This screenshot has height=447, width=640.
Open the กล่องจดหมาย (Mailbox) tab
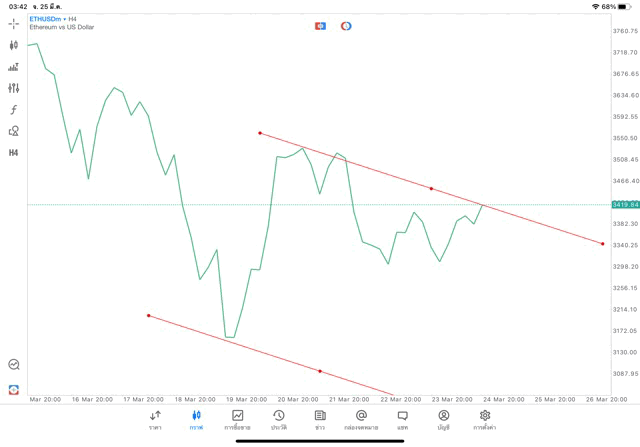(361, 419)
